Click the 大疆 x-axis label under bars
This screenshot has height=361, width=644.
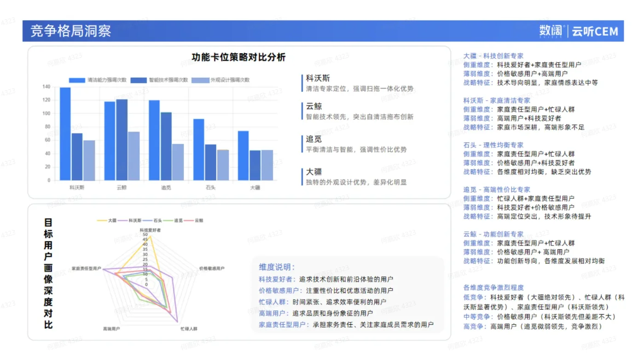coord(255,188)
